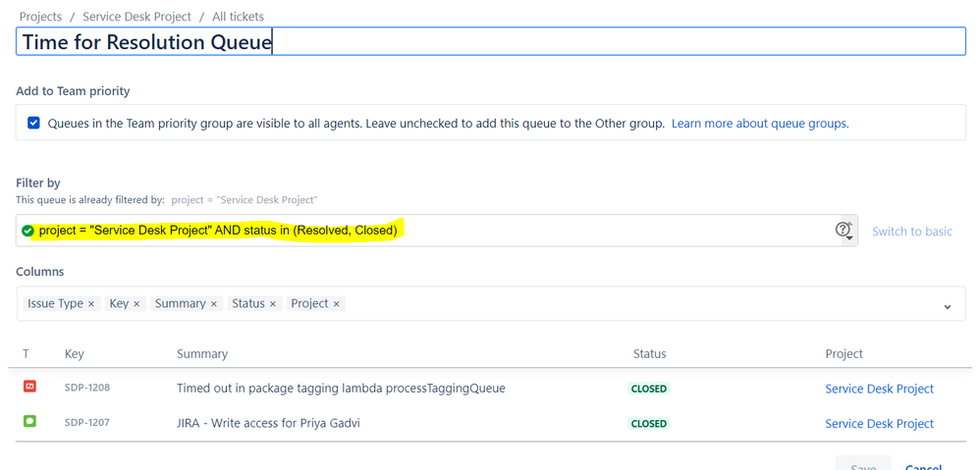980x470 pixels.
Task: Click the Issue Type column chip label
Action: [55, 303]
